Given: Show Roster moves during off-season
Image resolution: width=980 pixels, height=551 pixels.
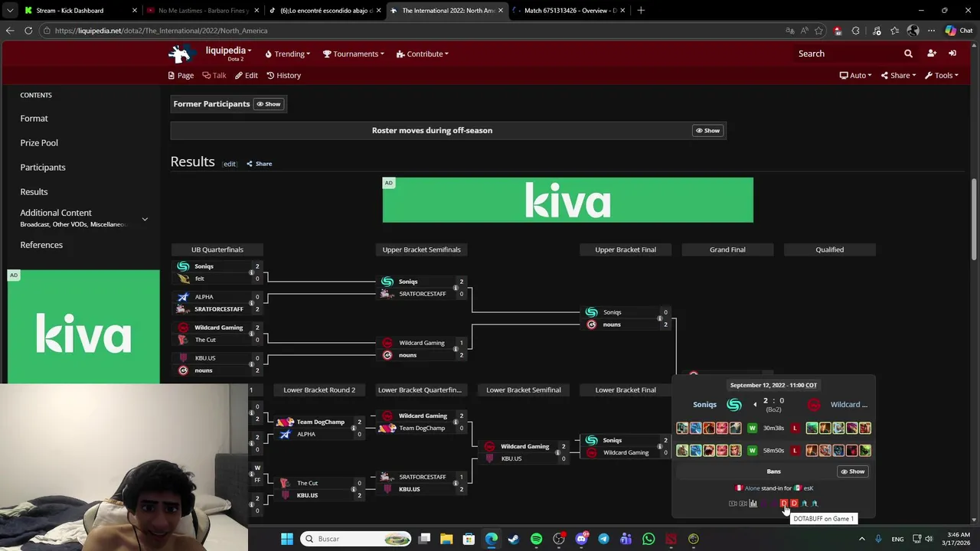Looking at the screenshot, I should (707, 131).
